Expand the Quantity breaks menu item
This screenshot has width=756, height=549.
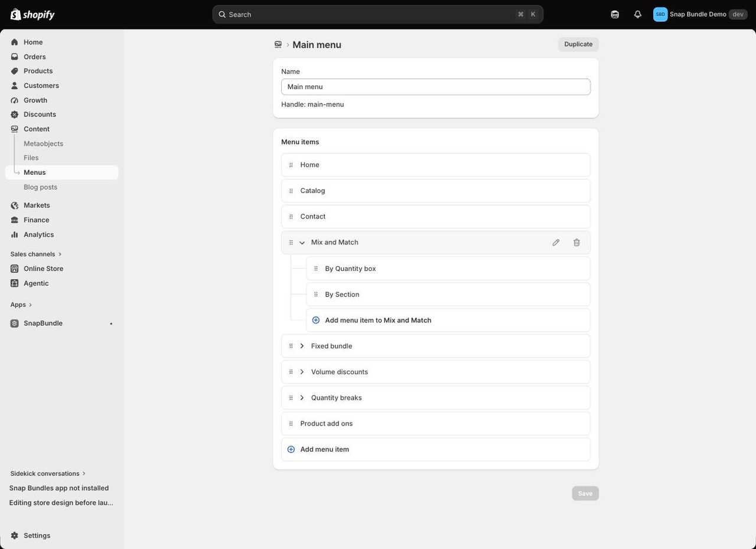[x=302, y=398]
